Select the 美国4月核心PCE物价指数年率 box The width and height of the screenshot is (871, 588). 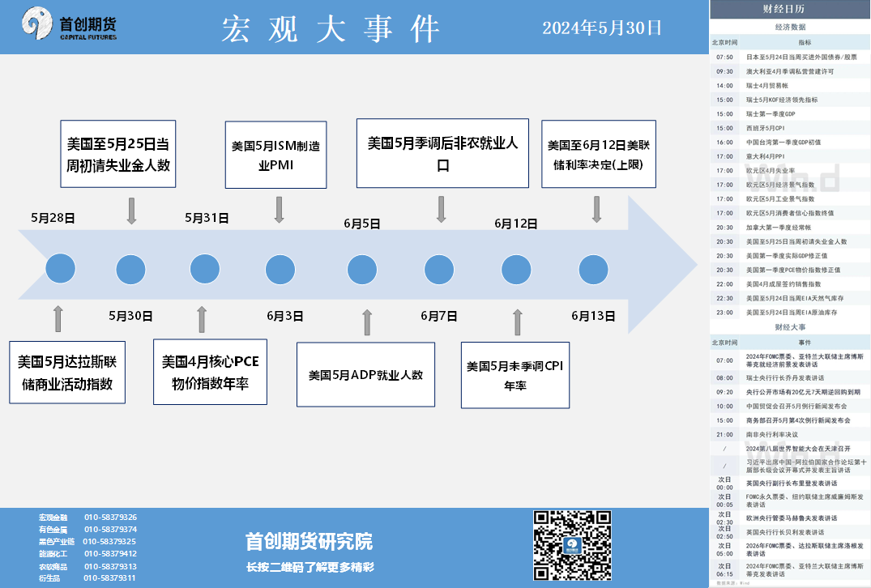pyautogui.click(x=210, y=372)
